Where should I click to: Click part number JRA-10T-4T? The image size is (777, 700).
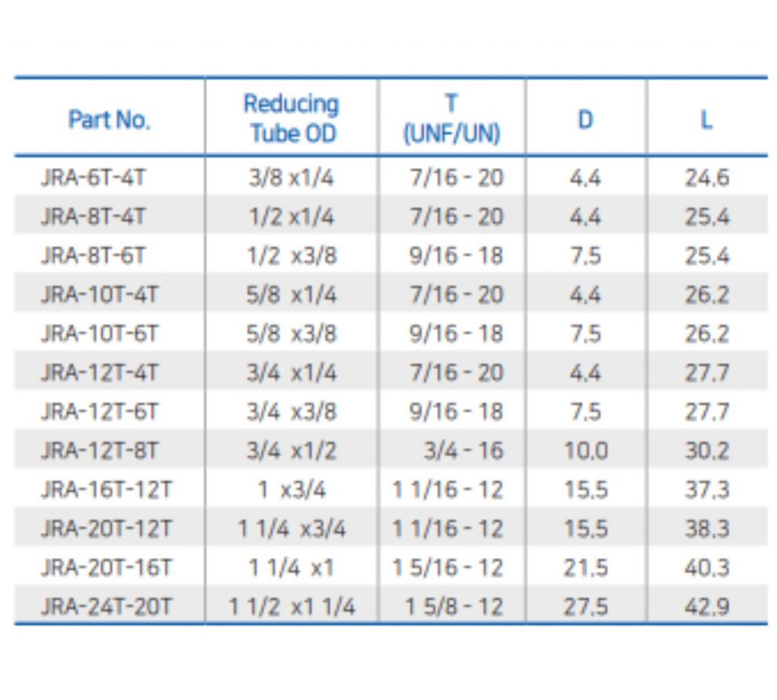(x=99, y=295)
